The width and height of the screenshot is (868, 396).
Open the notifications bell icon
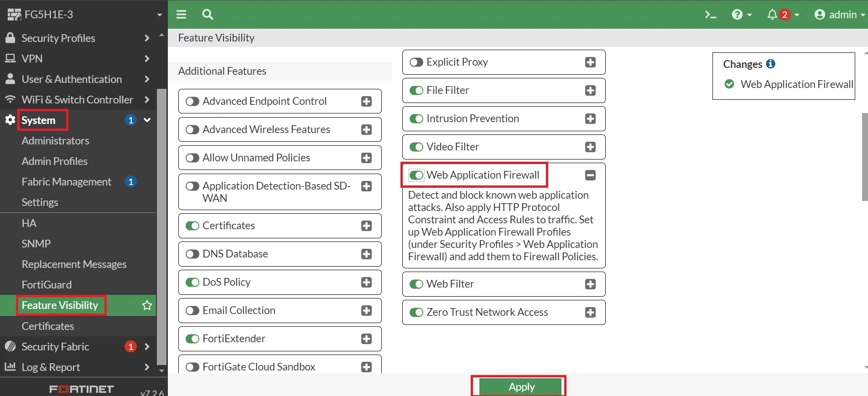click(x=772, y=15)
